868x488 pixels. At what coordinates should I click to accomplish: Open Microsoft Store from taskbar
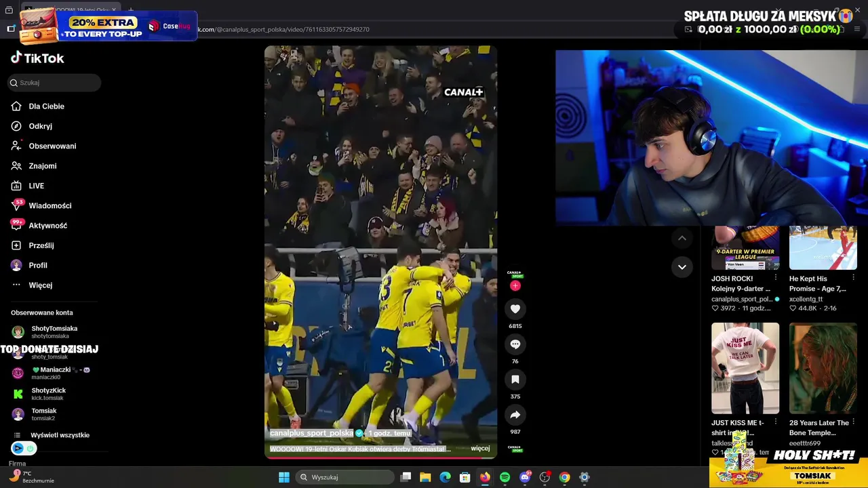click(x=465, y=477)
